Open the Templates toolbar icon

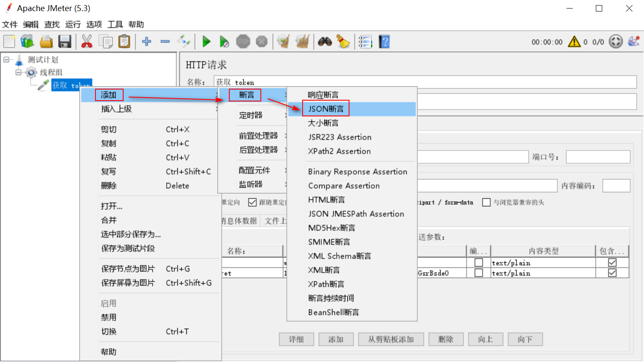pyautogui.click(x=27, y=41)
